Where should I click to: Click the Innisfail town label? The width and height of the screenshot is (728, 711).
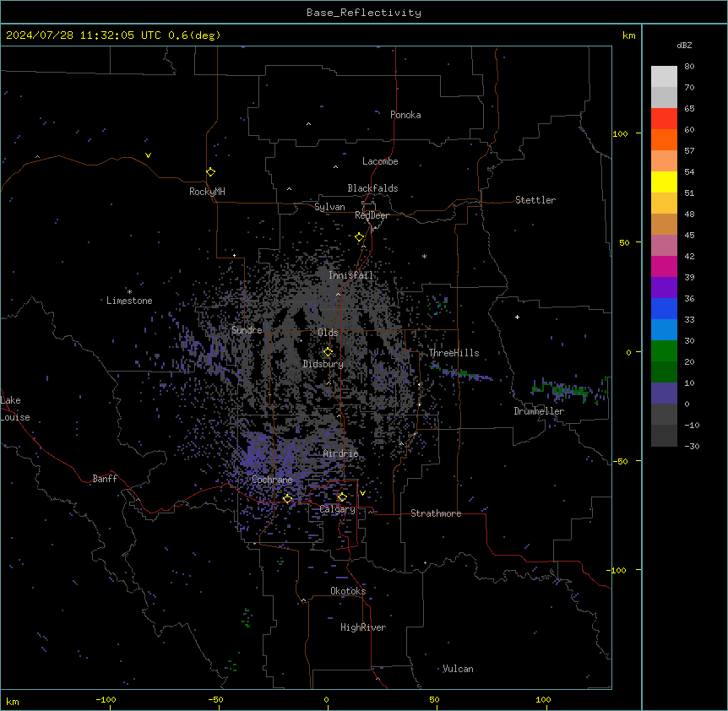350,275
